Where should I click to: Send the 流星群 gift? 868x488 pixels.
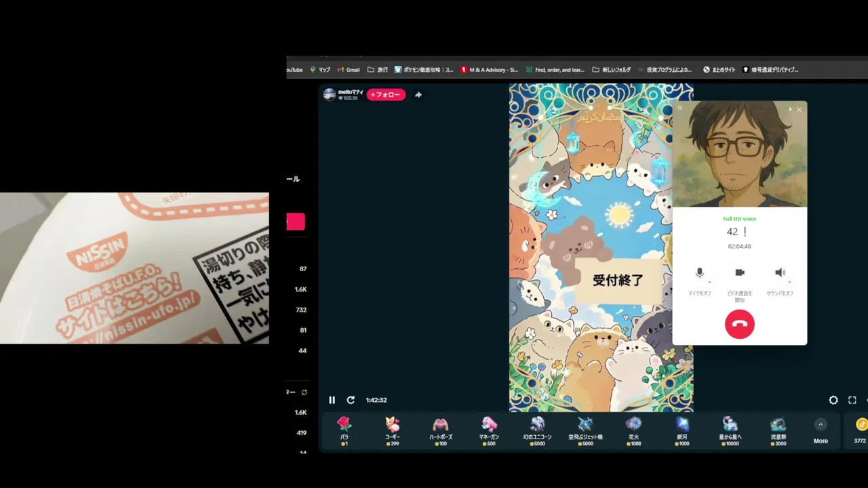click(x=778, y=430)
